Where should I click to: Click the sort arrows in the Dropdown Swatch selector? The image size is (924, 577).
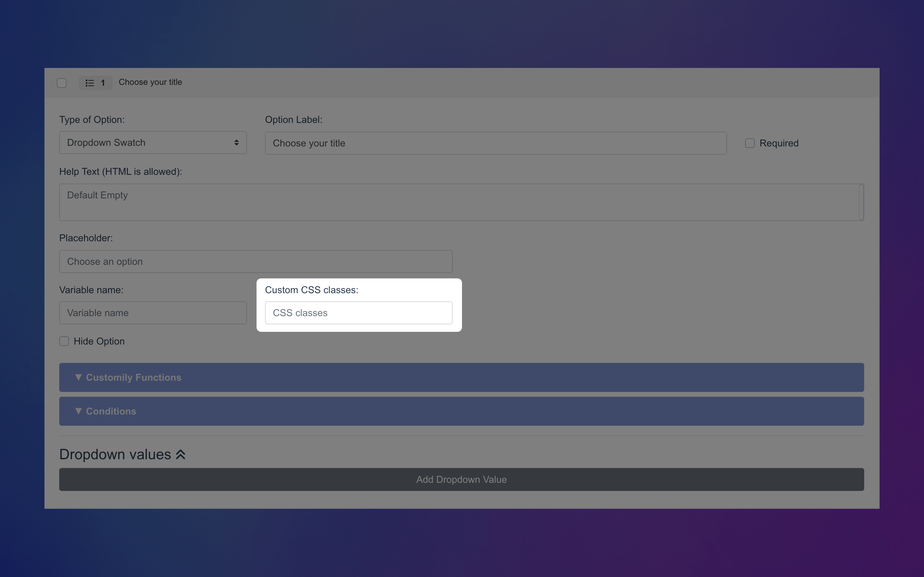click(237, 142)
